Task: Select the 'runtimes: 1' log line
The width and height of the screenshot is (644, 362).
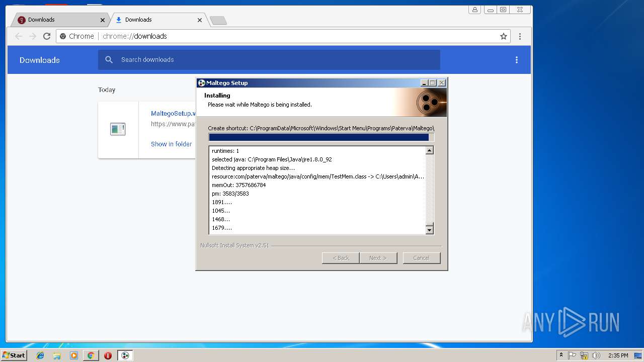Action: click(x=225, y=151)
